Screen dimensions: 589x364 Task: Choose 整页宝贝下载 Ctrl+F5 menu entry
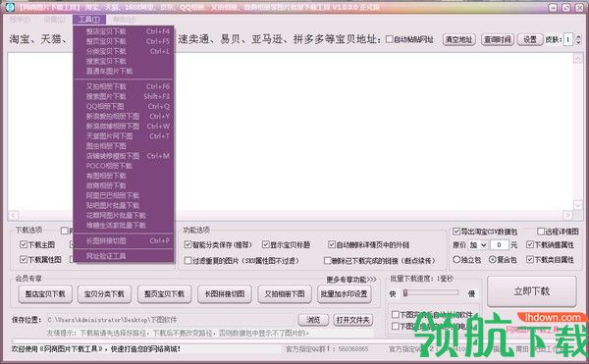[x=124, y=41]
